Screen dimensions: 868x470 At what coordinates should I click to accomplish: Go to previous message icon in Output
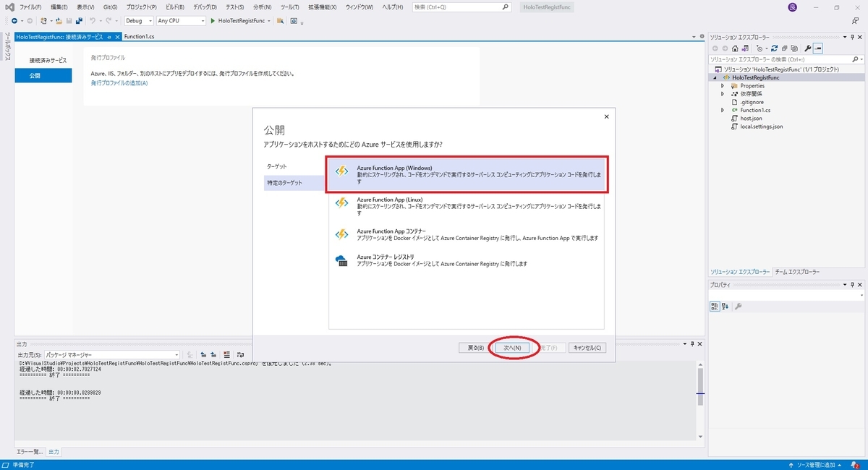tap(203, 355)
